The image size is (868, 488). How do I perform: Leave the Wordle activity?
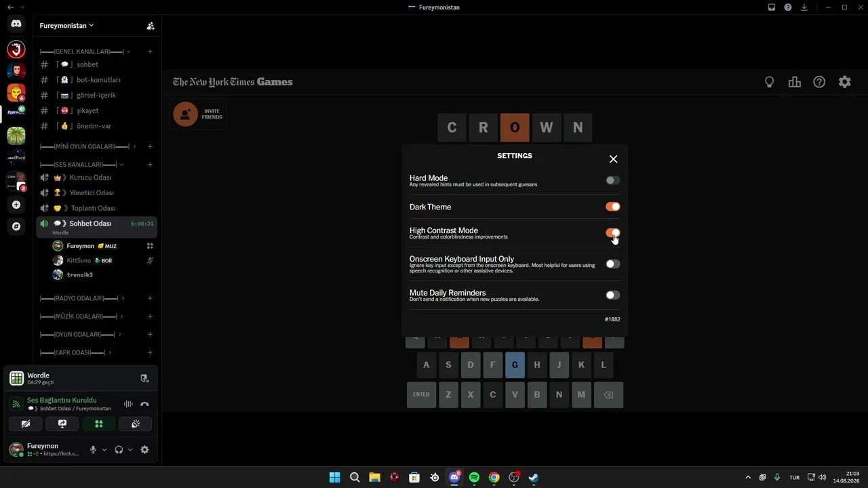click(144, 378)
